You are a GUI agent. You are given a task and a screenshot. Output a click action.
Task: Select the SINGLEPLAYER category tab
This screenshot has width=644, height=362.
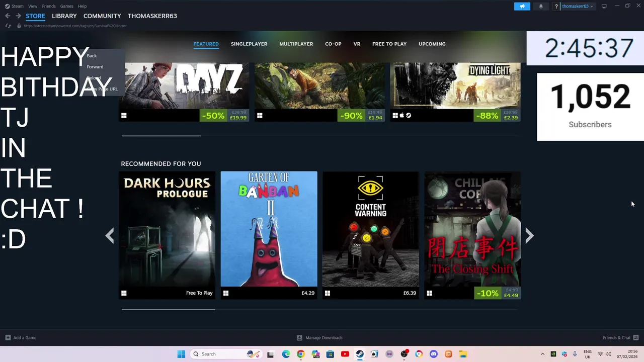249,44
